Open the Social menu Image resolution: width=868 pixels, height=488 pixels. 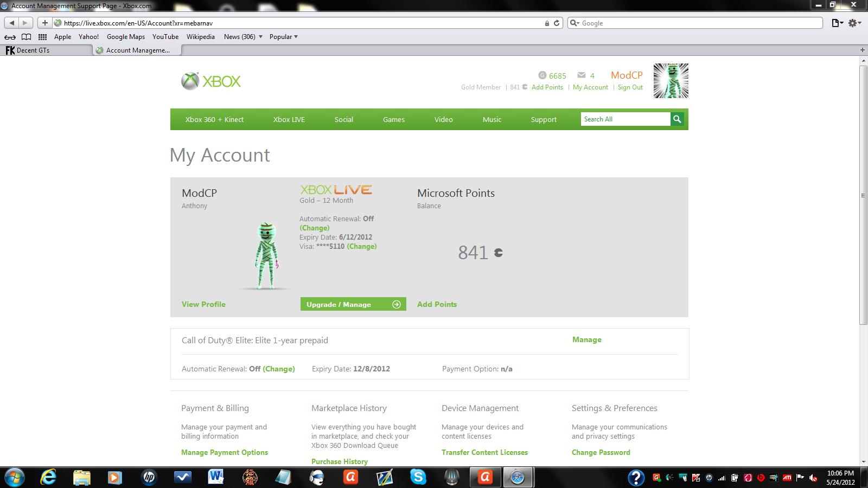coord(344,119)
